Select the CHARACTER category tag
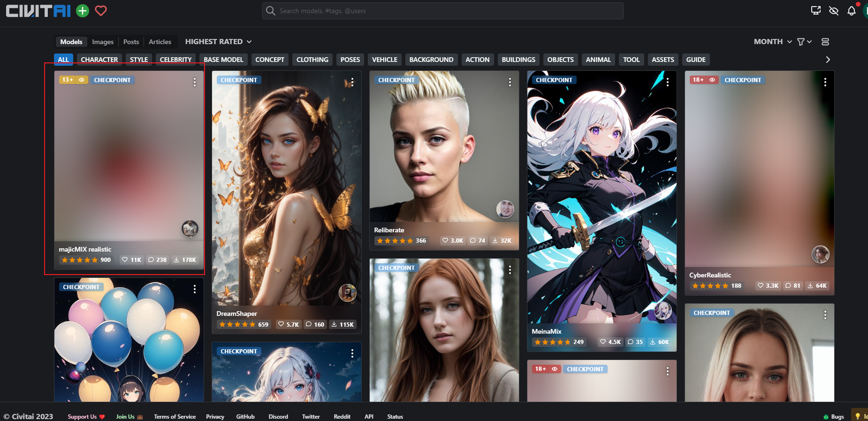Viewport: 868px width, 421px height. (99, 60)
